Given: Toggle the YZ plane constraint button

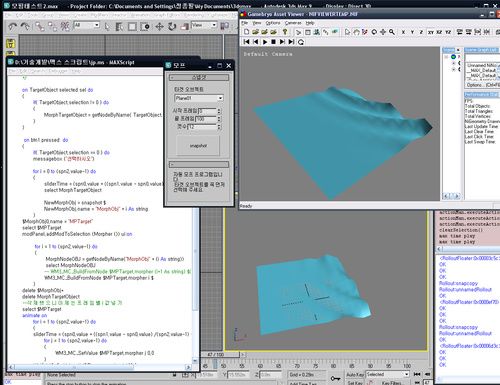Looking at the screenshot, I should (448, 32).
